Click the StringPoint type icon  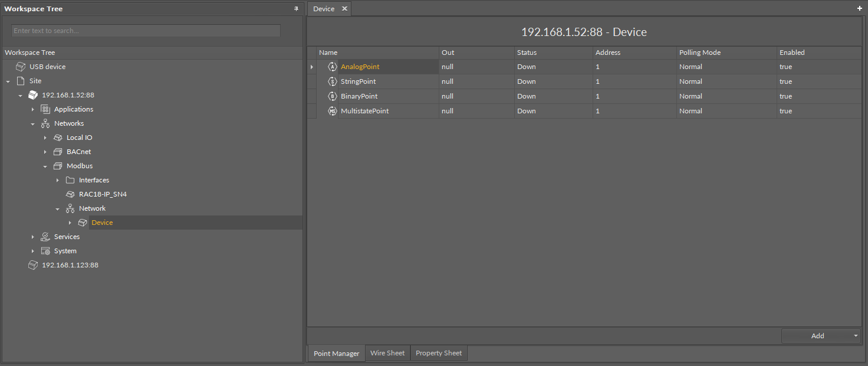coord(332,81)
